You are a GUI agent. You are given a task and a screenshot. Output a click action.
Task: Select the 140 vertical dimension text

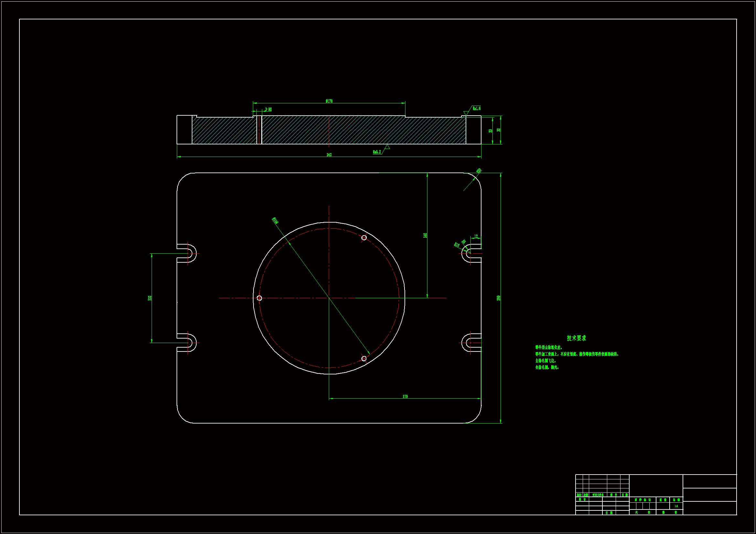pos(425,236)
